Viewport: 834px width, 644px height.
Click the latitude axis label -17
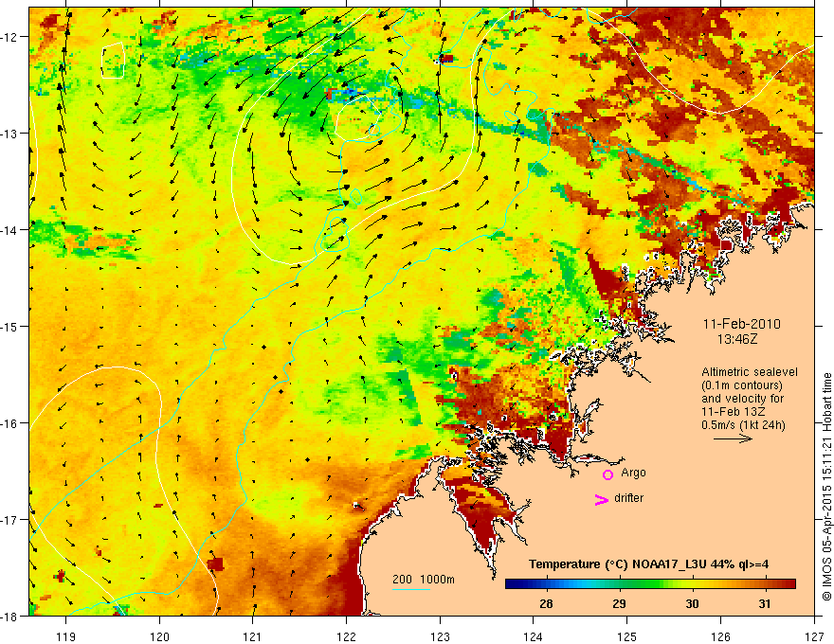(10, 519)
